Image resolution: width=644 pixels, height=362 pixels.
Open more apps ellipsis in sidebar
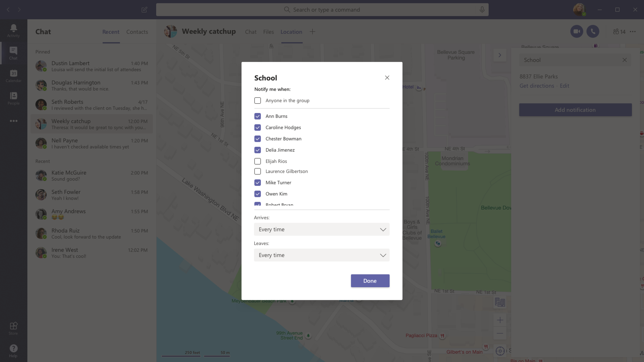pos(13,121)
